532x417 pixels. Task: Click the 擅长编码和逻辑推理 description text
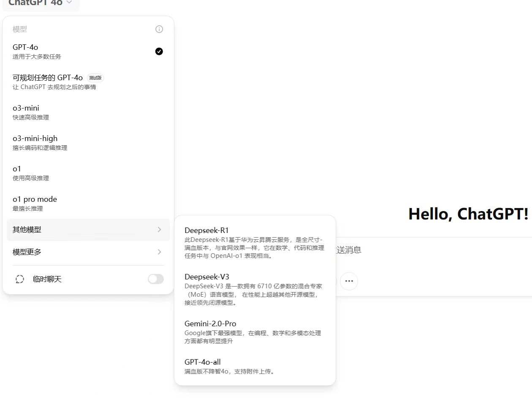(x=40, y=148)
